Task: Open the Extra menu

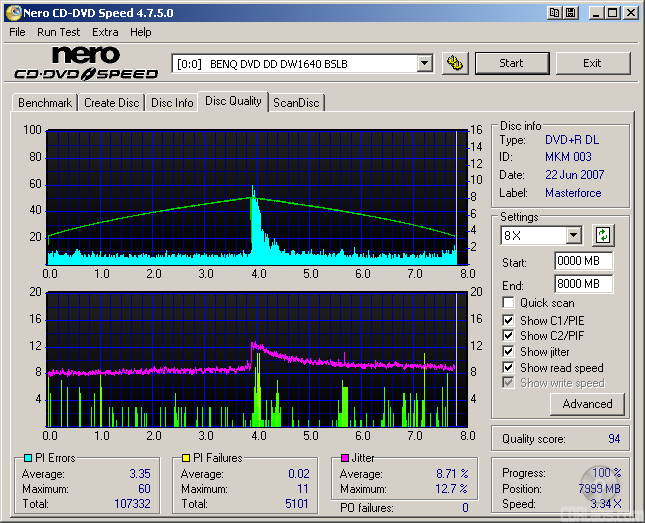Action: pos(105,32)
